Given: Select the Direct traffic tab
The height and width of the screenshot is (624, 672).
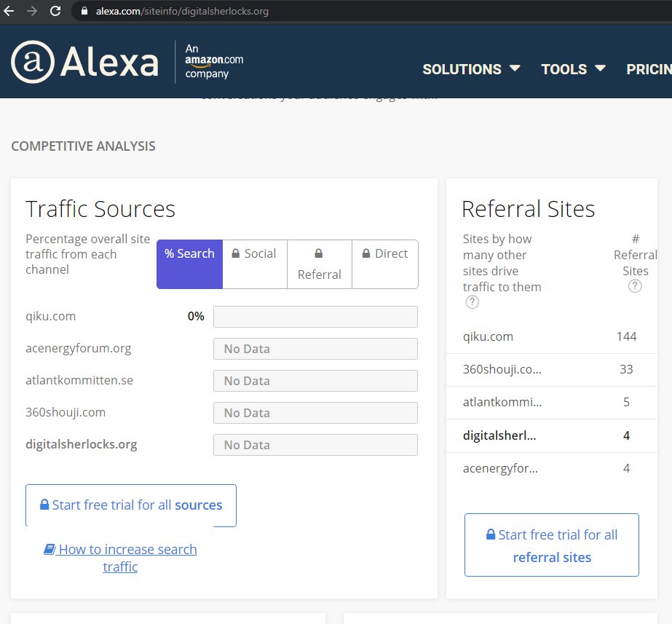Looking at the screenshot, I should point(385,264).
